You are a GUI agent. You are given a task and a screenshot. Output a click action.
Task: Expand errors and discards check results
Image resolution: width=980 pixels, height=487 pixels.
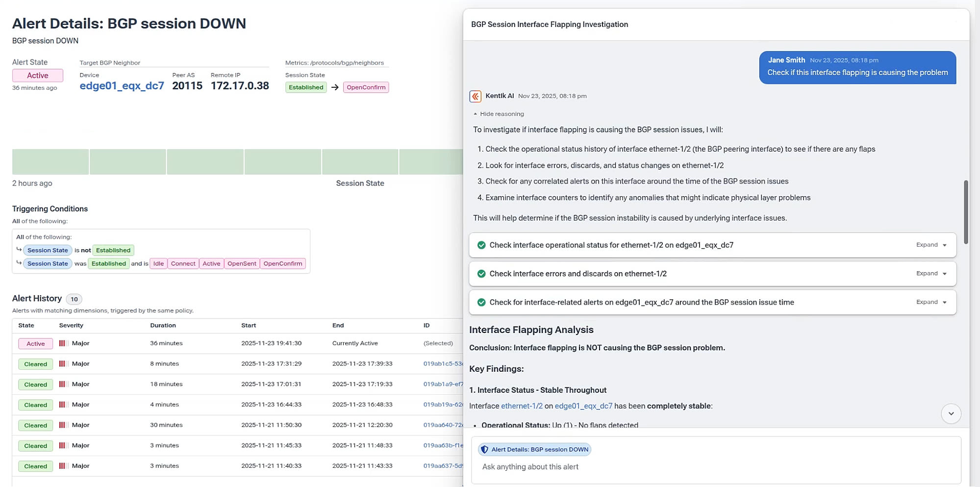click(x=930, y=274)
